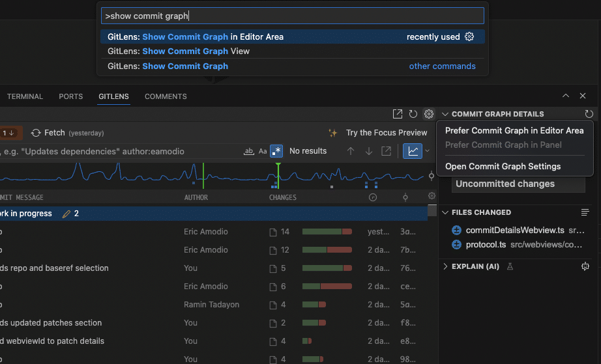The width and height of the screenshot is (601, 364).
Task: Click the Explain AI chat icon
Action: 585,266
